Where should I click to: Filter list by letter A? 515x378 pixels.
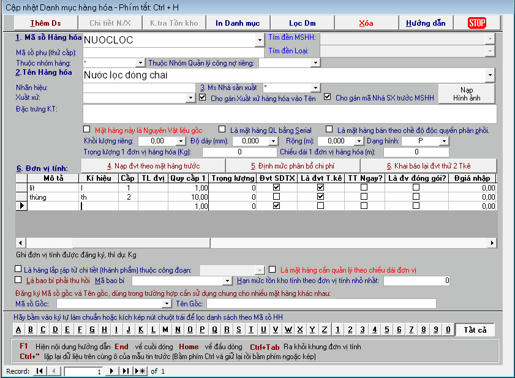(18, 330)
